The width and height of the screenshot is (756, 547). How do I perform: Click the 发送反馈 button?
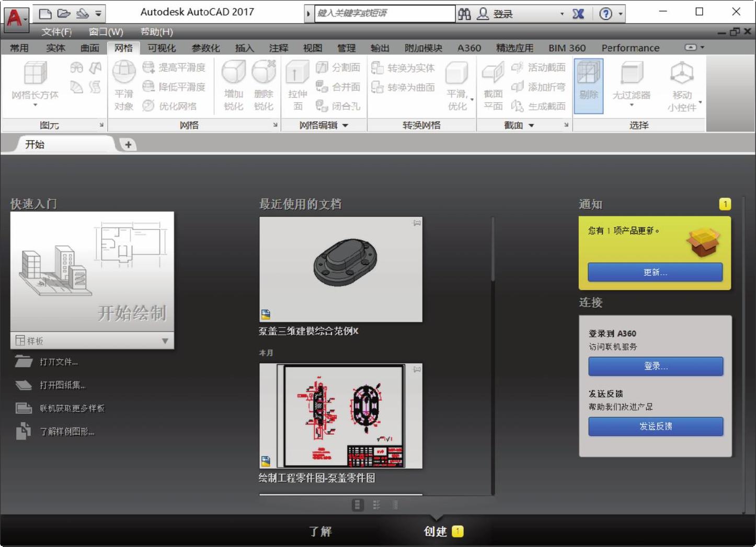[656, 426]
